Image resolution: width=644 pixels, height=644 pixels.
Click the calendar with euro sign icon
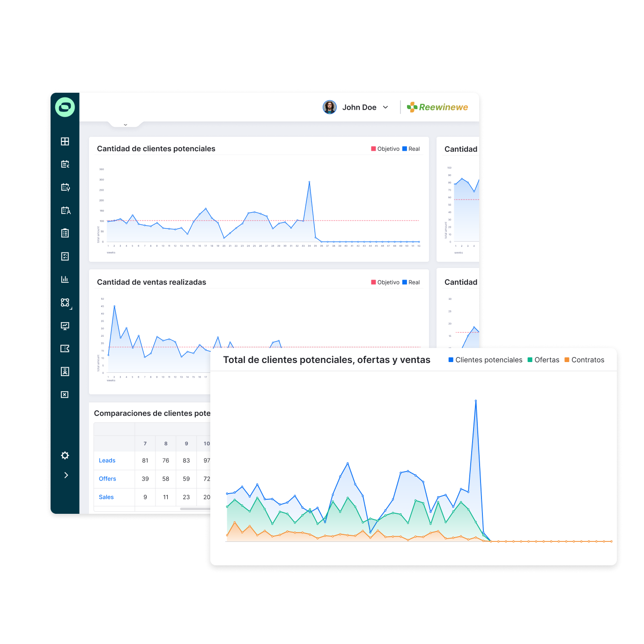click(x=65, y=164)
